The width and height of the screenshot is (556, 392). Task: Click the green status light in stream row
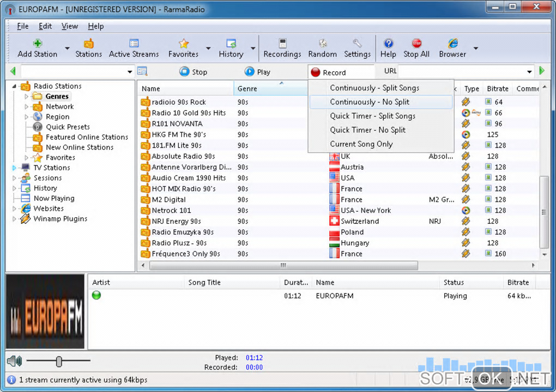96,295
